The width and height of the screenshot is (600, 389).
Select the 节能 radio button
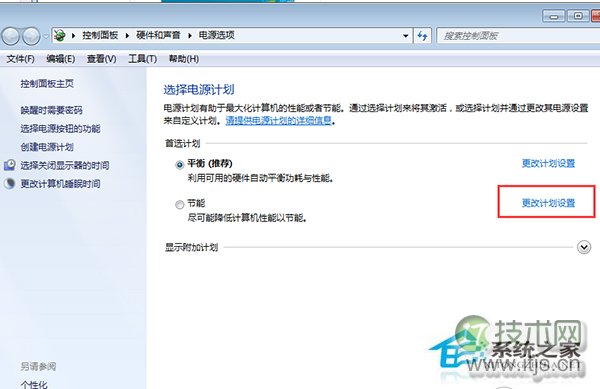179,205
